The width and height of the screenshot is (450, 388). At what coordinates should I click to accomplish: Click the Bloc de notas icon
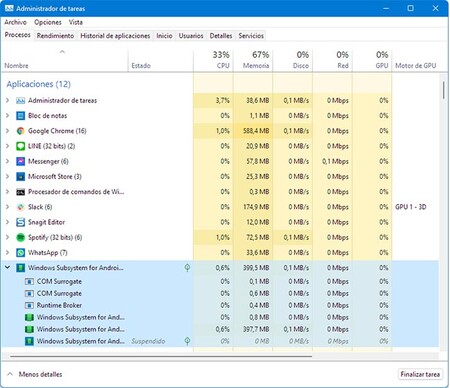click(x=21, y=116)
